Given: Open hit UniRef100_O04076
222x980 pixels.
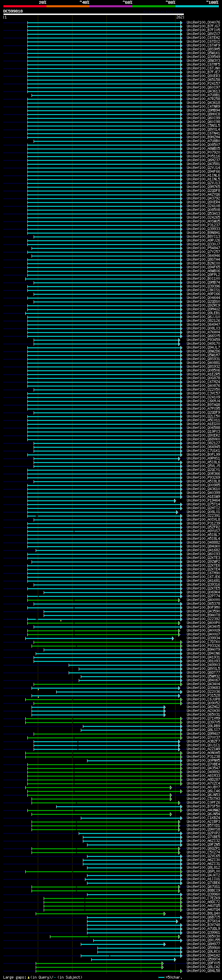Looking at the screenshot, I should 203,23.
